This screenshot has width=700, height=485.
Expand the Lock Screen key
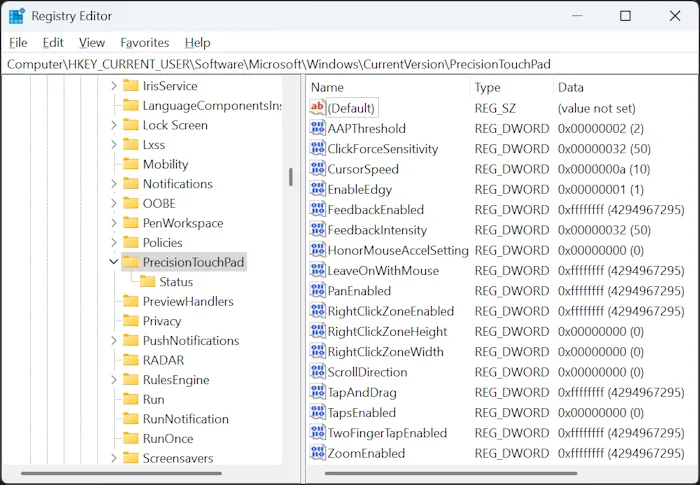[114, 125]
